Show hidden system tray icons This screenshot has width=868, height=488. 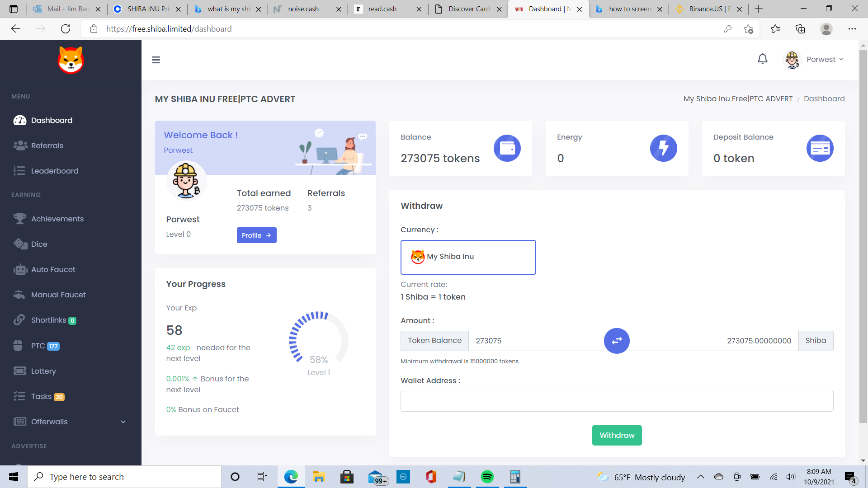[701, 477]
